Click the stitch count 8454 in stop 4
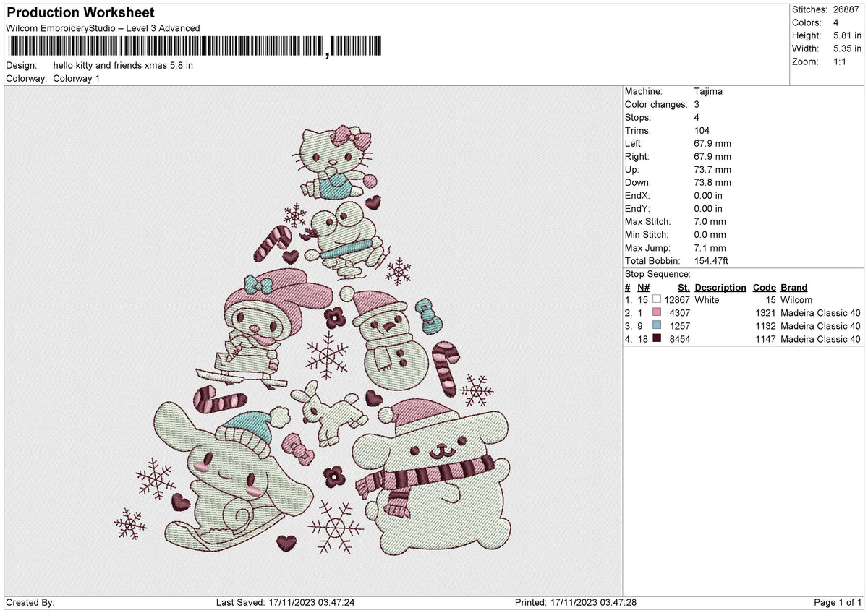 (681, 338)
